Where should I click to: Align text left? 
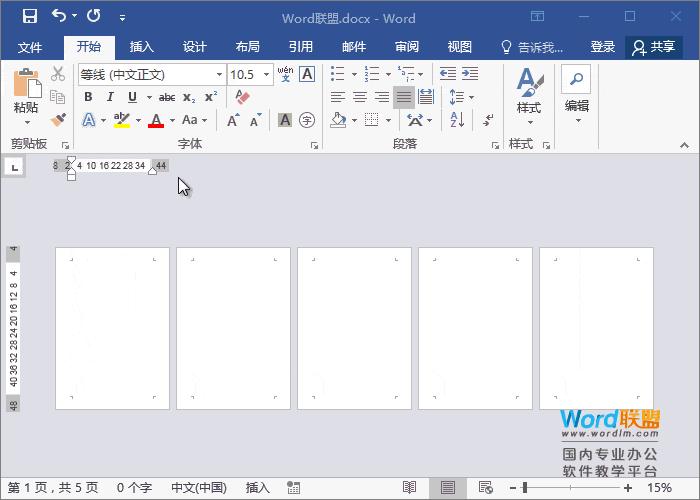tap(338, 97)
